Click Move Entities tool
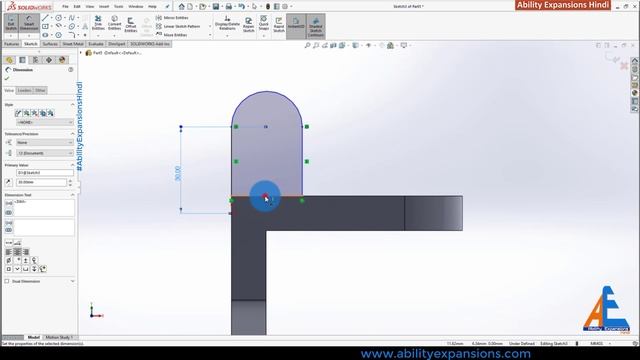Screen dimensions: 640x360 coord(172,35)
